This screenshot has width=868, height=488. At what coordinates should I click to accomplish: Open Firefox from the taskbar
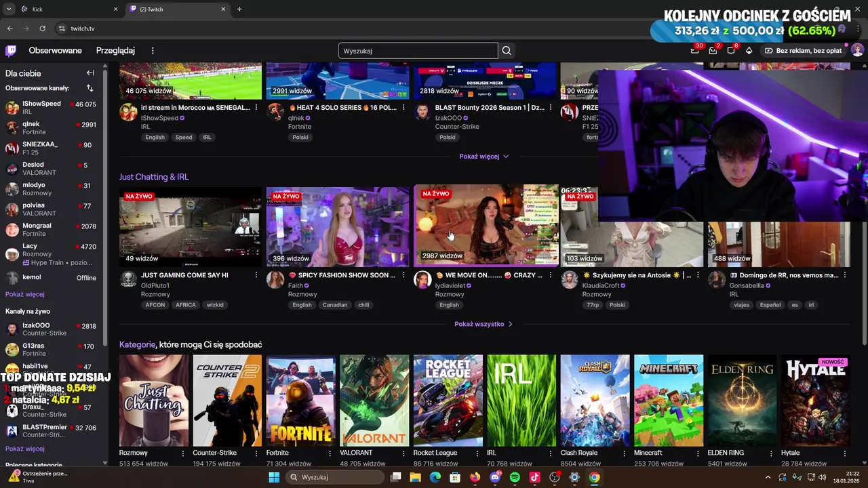475,477
